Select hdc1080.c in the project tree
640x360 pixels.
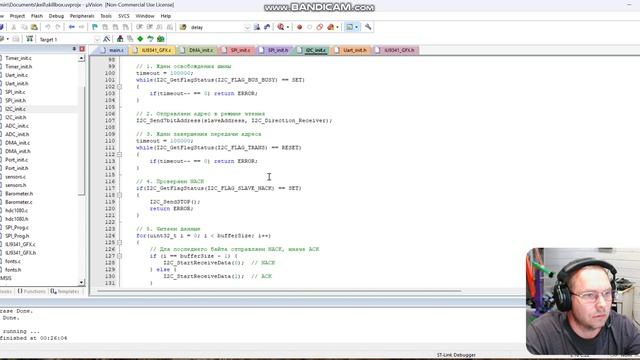(16, 211)
